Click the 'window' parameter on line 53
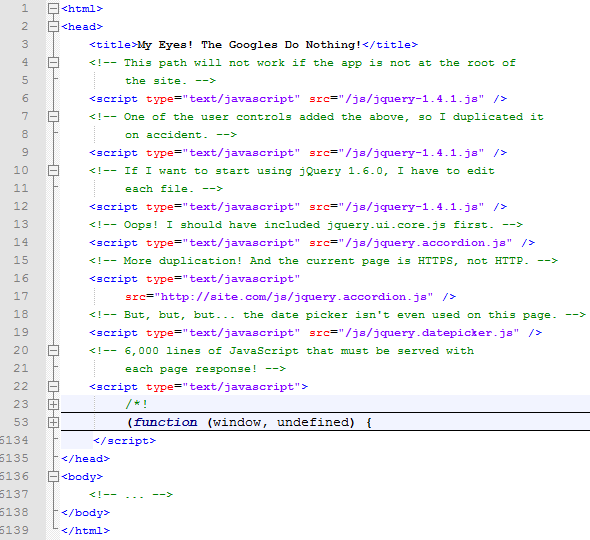 click(237, 423)
